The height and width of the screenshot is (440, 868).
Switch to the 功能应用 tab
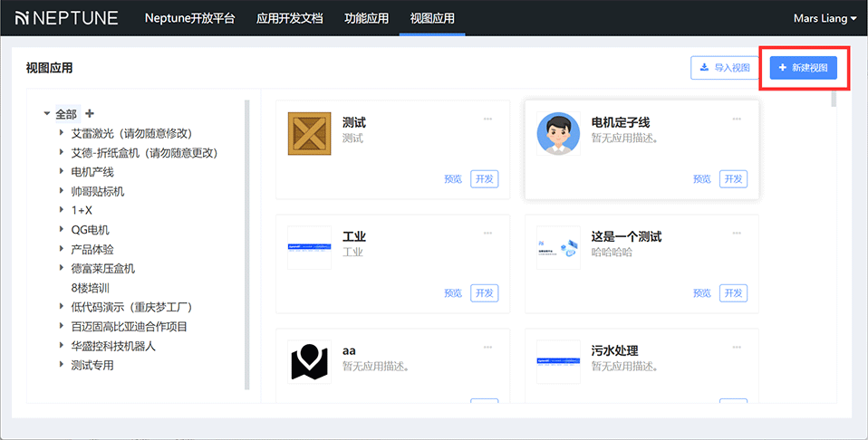click(x=366, y=18)
